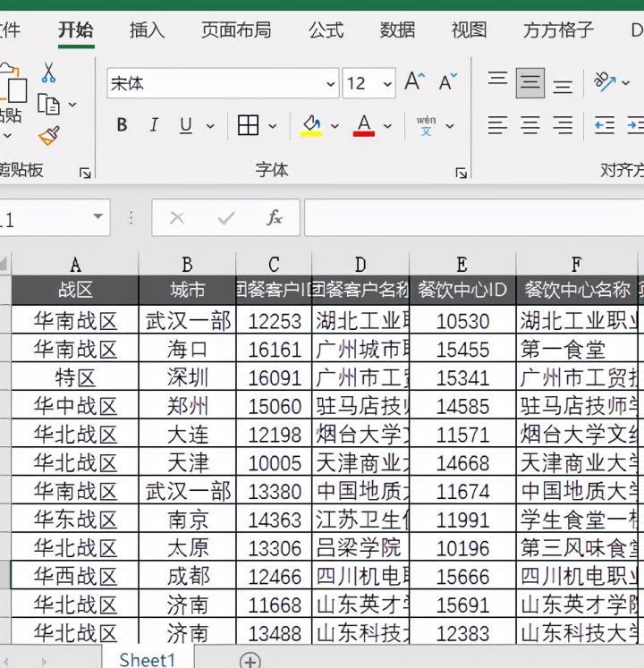The width and height of the screenshot is (644, 668).
Task: Click the Copy icon
Action: click(48, 105)
